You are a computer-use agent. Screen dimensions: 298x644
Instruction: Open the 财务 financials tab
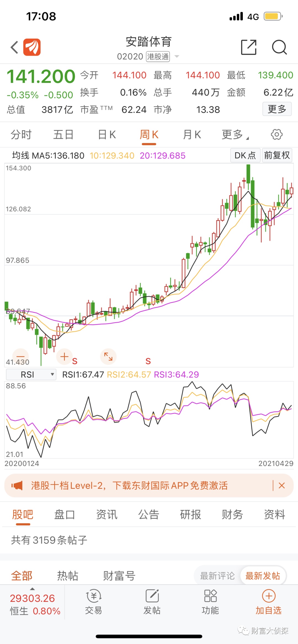pos(233,514)
